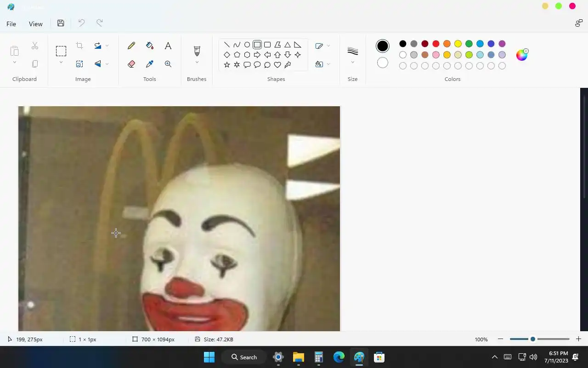Image resolution: width=588 pixels, height=368 pixels.
Task: Click the zoom out minus button
Action: pos(500,339)
